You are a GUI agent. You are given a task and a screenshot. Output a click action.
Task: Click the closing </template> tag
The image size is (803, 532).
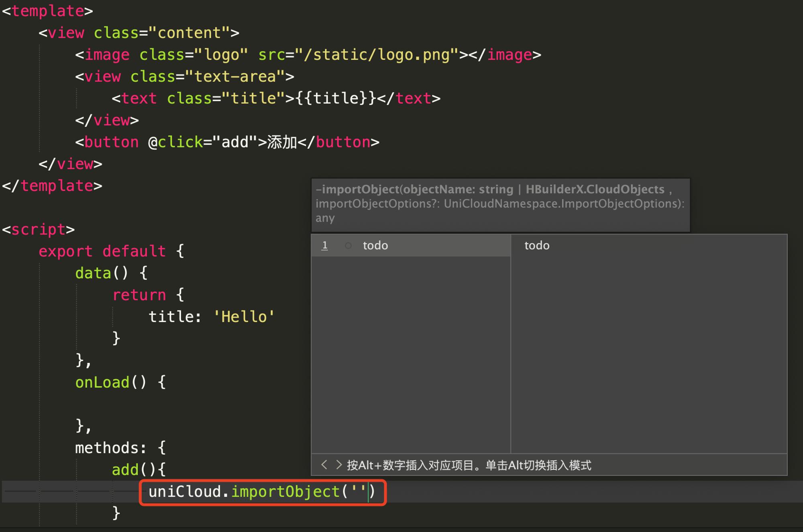tap(52, 186)
